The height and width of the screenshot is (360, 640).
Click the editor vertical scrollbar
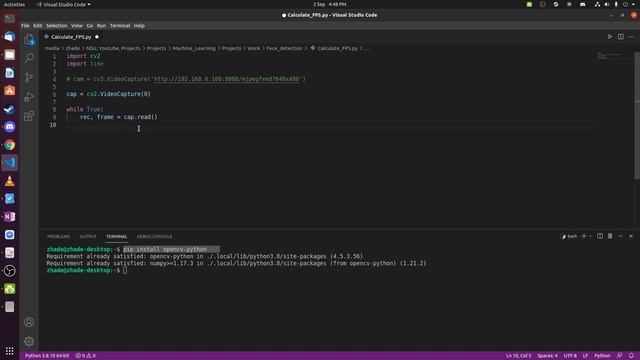pos(637,116)
